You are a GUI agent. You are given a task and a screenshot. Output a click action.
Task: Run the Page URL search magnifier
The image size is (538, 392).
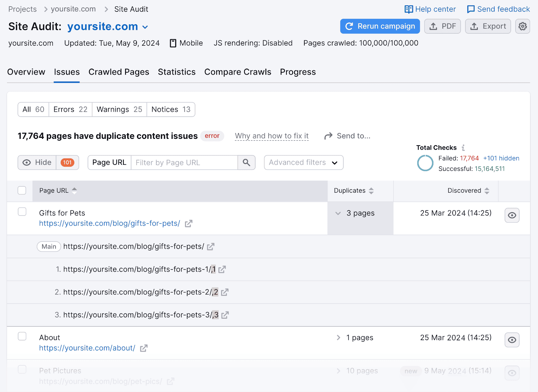[x=246, y=162]
